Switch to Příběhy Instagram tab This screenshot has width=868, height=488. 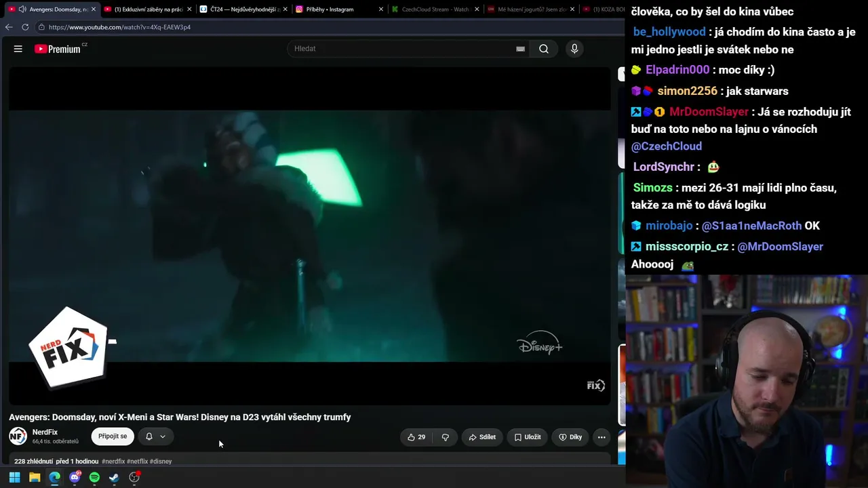click(339, 9)
